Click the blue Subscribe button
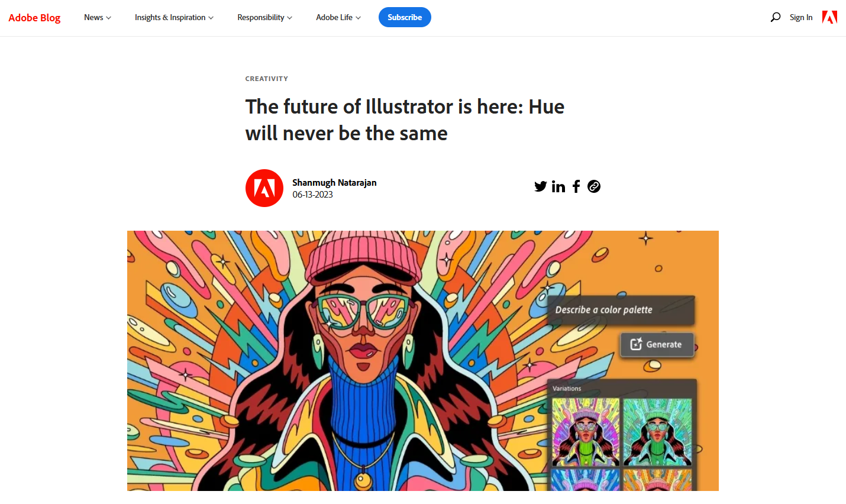The width and height of the screenshot is (846, 504). tap(405, 17)
